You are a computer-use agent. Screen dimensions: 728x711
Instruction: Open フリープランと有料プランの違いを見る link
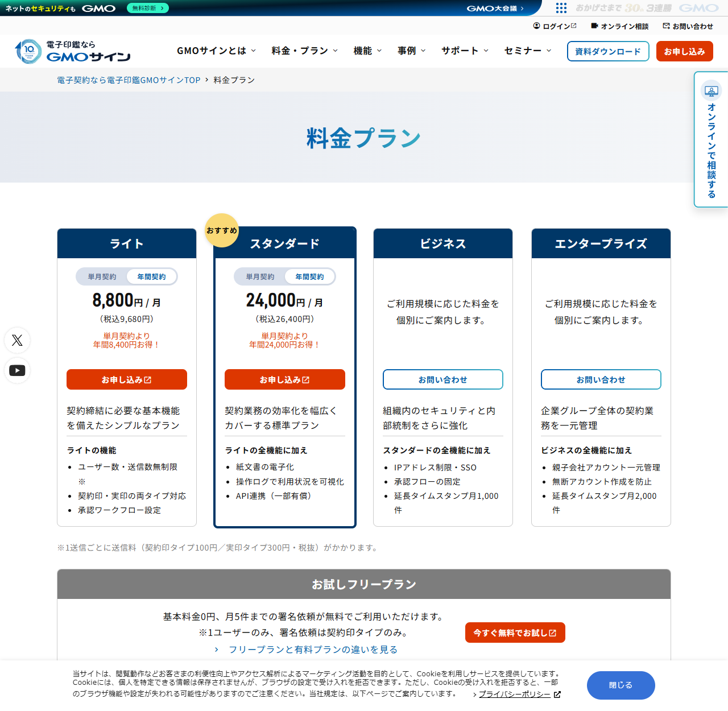[x=307, y=650]
